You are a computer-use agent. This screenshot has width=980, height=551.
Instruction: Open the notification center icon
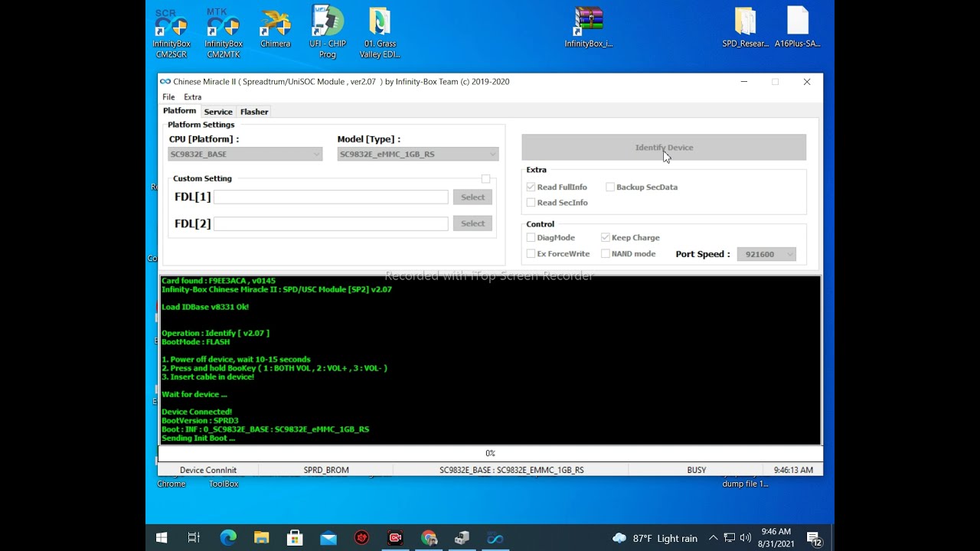click(x=815, y=539)
